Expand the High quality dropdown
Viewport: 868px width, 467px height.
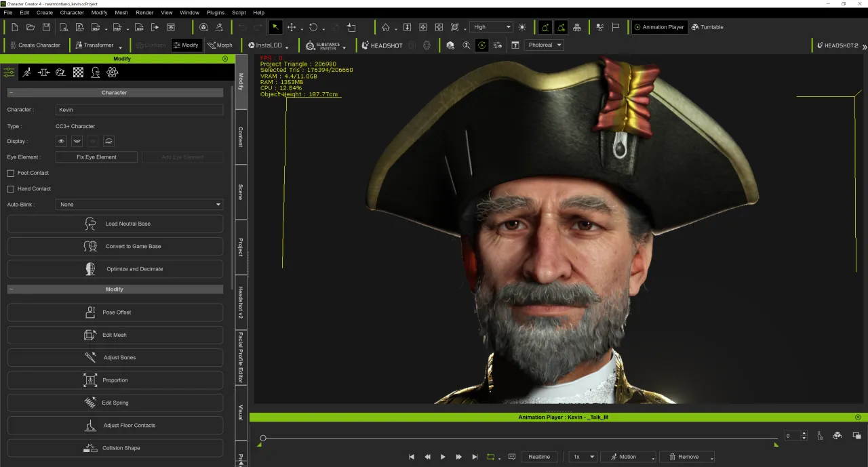(x=491, y=27)
